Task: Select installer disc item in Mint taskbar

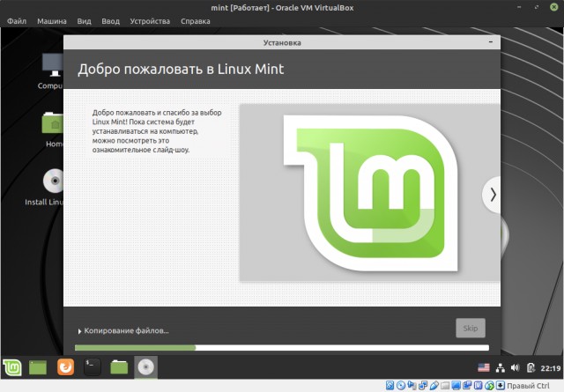Action: (145, 367)
